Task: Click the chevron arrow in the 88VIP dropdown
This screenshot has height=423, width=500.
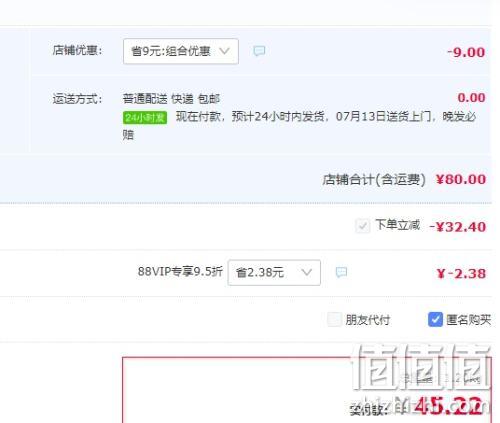Action: pyautogui.click(x=306, y=272)
